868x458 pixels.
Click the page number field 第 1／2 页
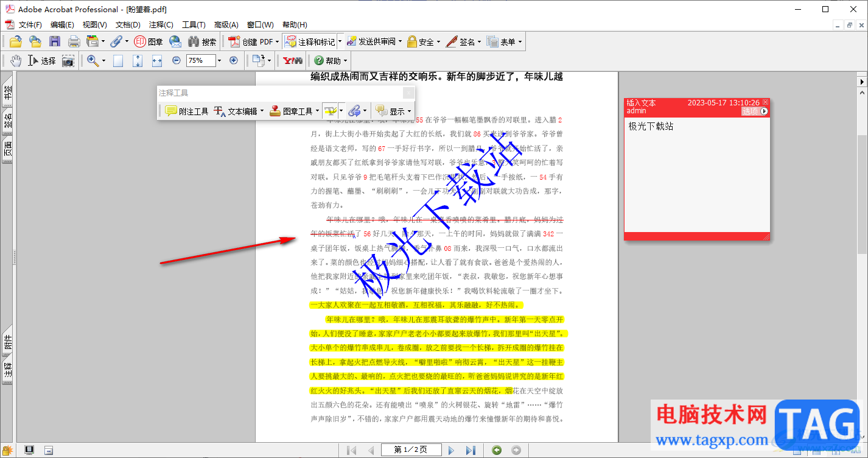tap(411, 450)
